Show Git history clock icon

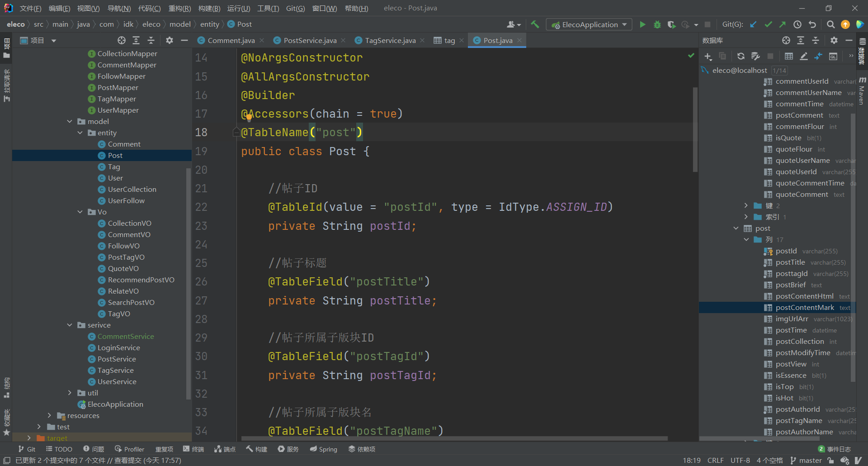tap(797, 24)
